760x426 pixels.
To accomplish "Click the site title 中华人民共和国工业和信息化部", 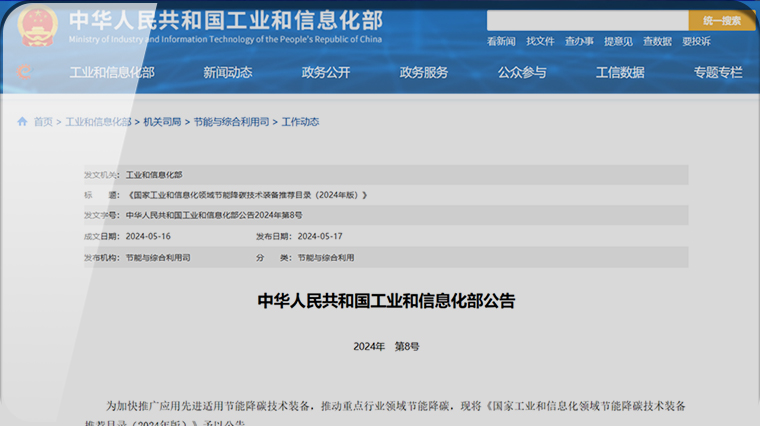I will (x=226, y=20).
